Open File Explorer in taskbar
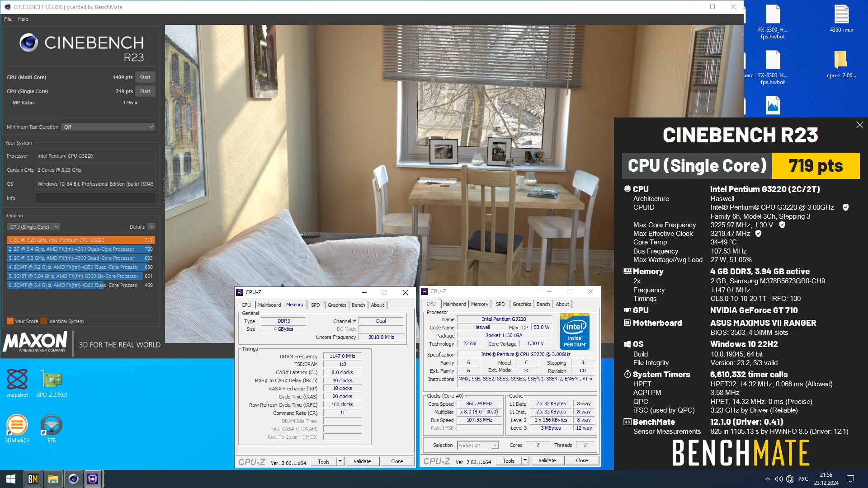Image resolution: width=868 pixels, height=488 pixels. pos(53,479)
